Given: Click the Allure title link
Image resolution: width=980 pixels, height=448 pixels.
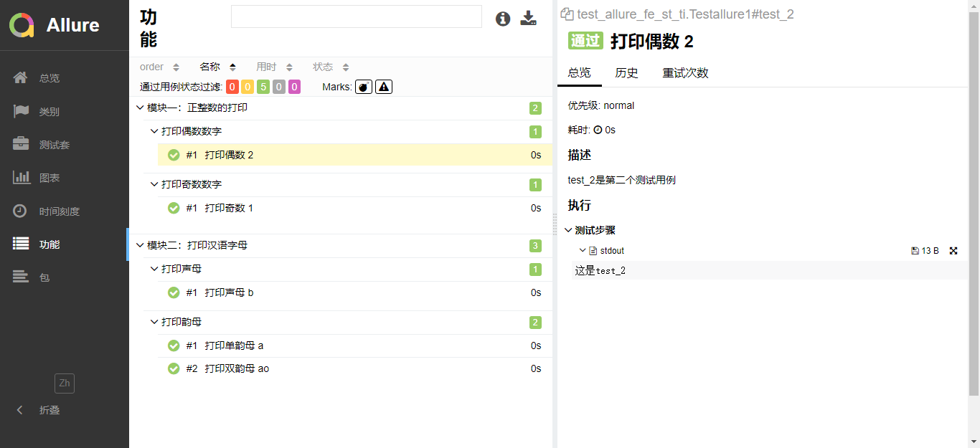Looking at the screenshot, I should (72, 25).
